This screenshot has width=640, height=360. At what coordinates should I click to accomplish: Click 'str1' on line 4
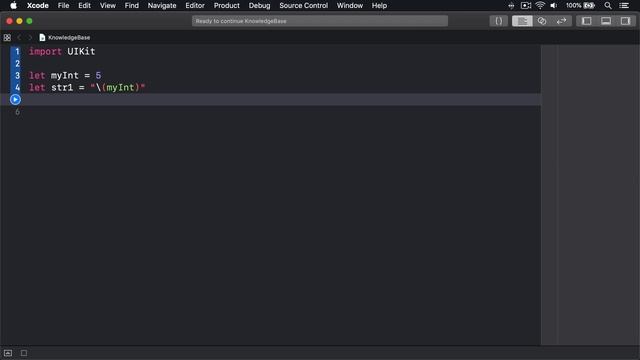click(x=62, y=87)
